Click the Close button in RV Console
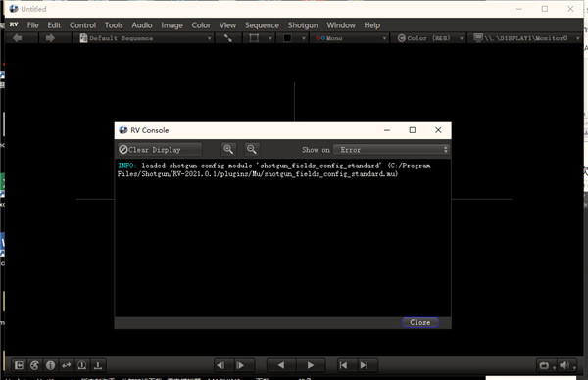588x380 pixels. [x=420, y=322]
